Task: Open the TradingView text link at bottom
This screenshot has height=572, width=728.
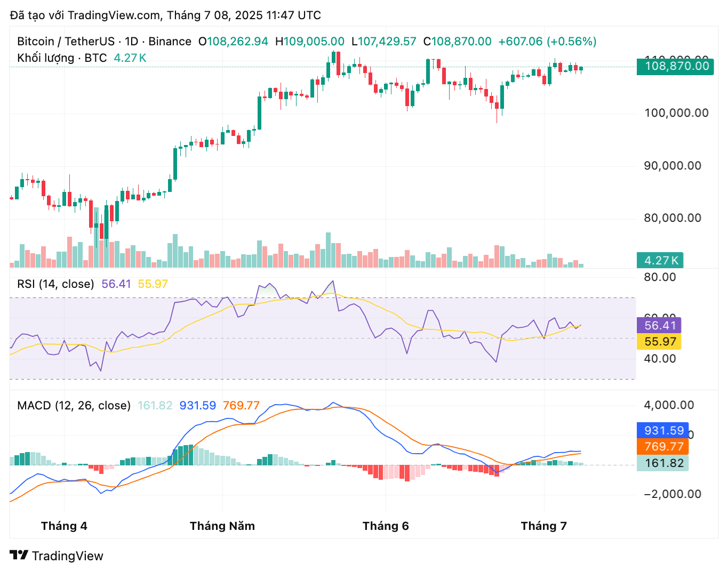Action: pos(67,556)
